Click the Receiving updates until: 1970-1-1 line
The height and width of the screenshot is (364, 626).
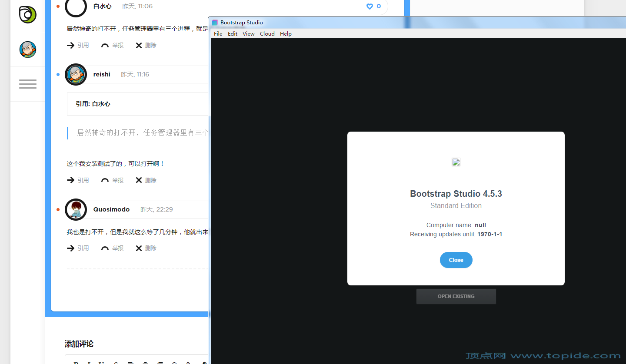[x=456, y=234]
